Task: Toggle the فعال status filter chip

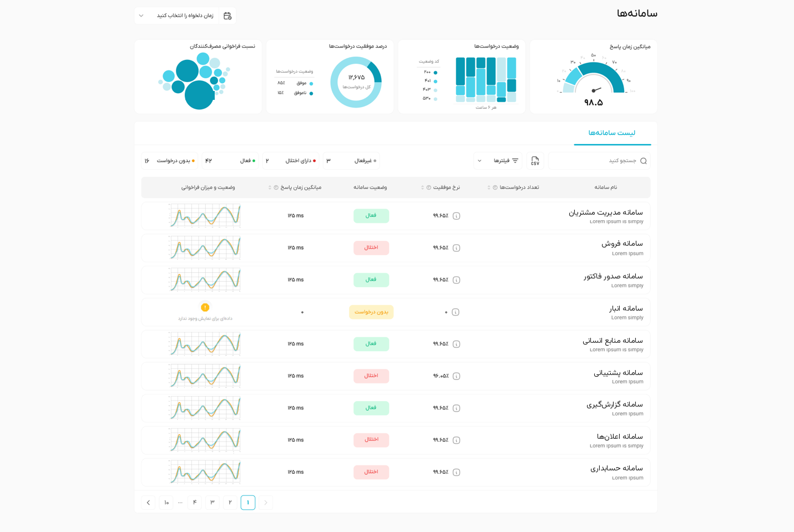Action: pyautogui.click(x=230, y=161)
